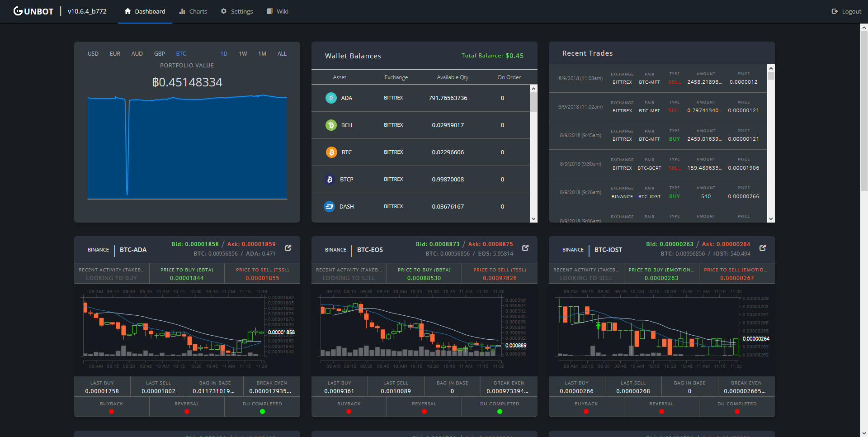Click the BTCP coin icon
The width and height of the screenshot is (868, 437).
coord(330,179)
